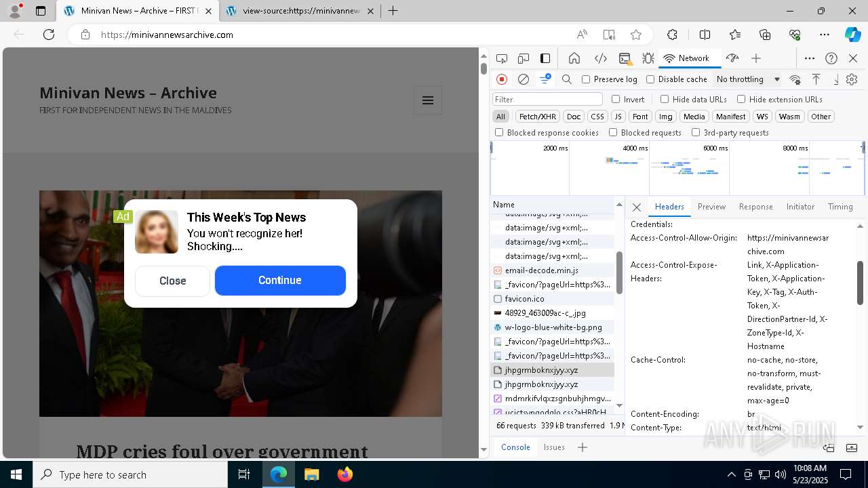Filter requests by Img type
Viewport: 868px width, 488px height.
point(666,117)
